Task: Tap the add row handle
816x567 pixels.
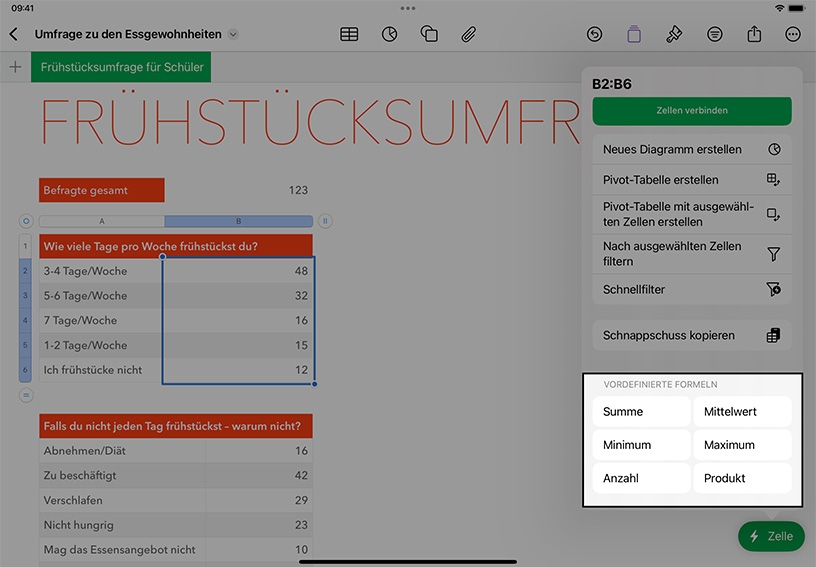Action: coord(26,395)
